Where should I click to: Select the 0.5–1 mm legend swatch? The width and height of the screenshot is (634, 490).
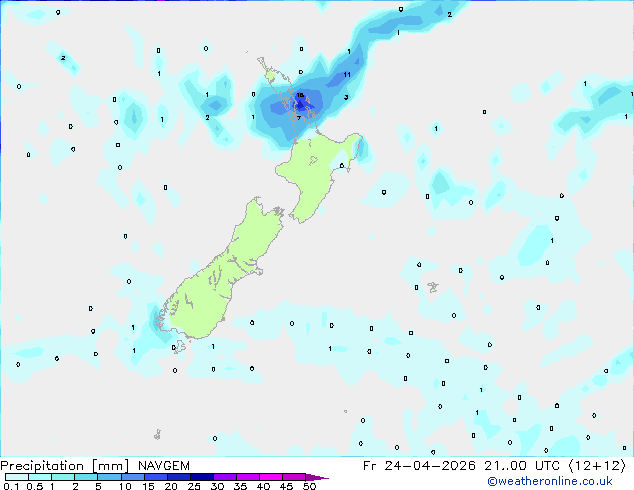pos(40,477)
